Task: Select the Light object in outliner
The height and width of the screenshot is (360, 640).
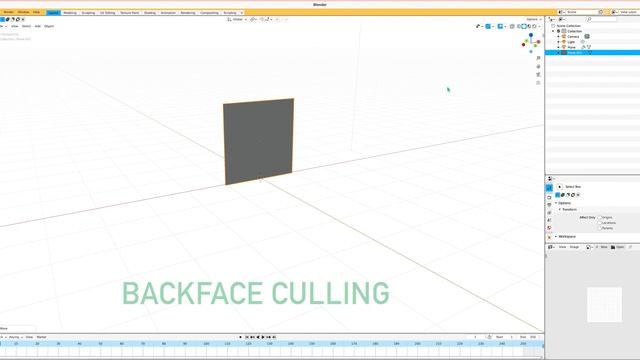Action: tap(571, 42)
